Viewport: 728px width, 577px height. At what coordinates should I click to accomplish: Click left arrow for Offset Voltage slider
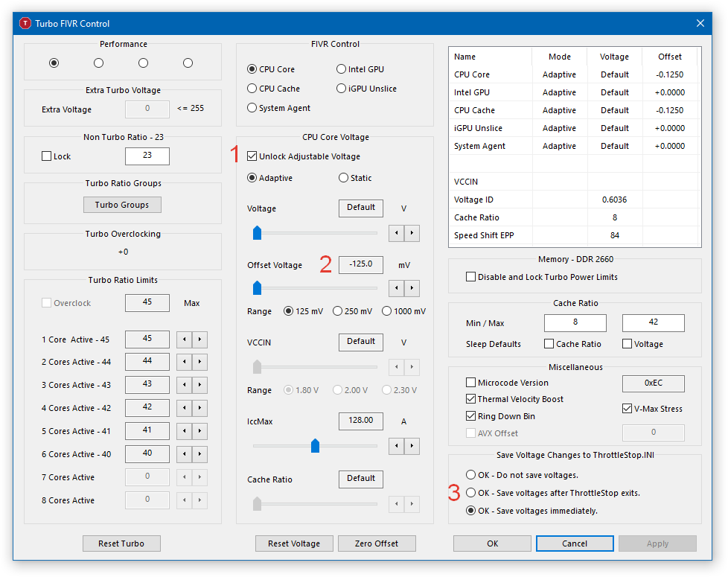point(397,288)
